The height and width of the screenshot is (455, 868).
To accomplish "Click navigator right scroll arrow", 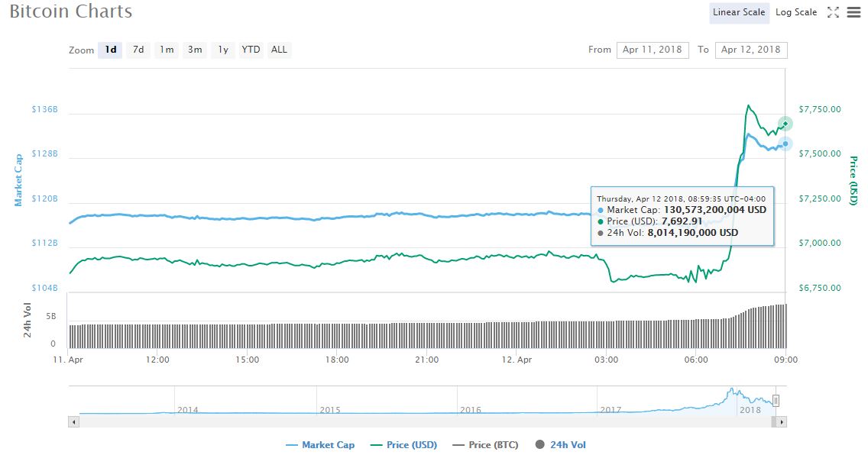I will click(781, 422).
